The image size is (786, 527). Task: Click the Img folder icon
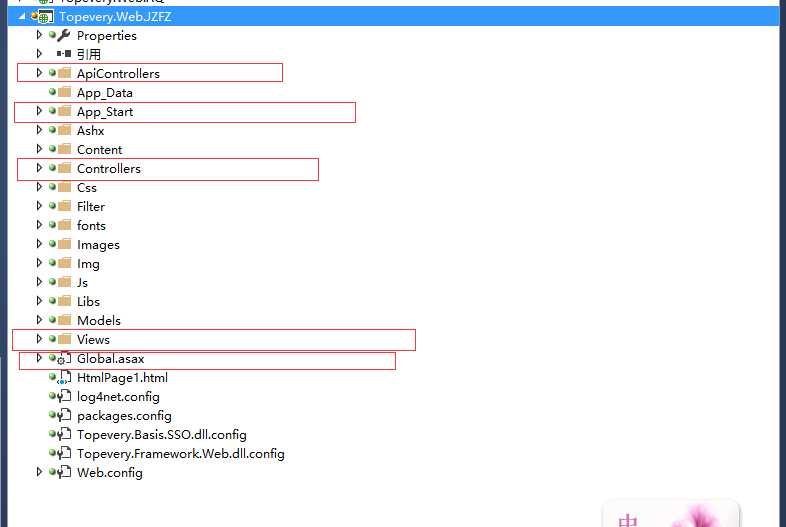tap(64, 263)
